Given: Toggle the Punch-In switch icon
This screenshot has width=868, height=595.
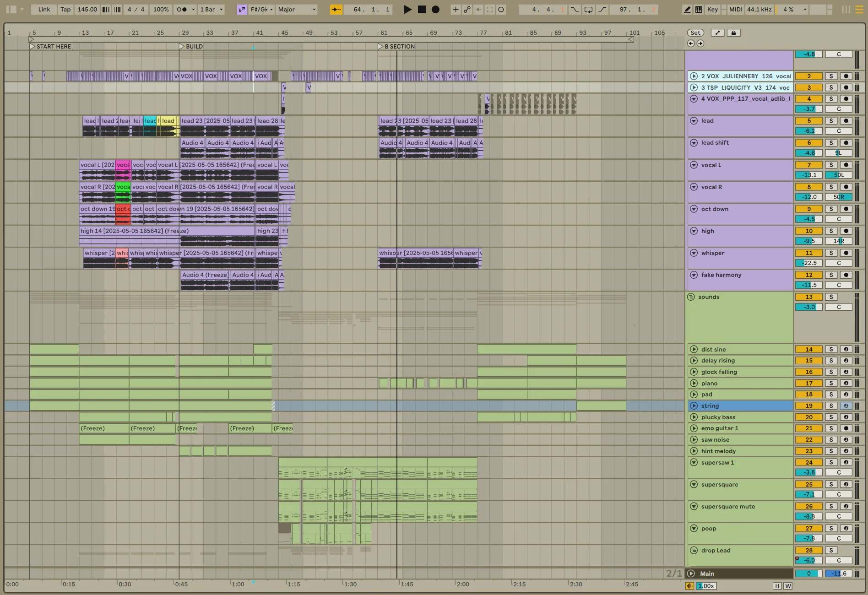Looking at the screenshot, I should coord(575,9).
